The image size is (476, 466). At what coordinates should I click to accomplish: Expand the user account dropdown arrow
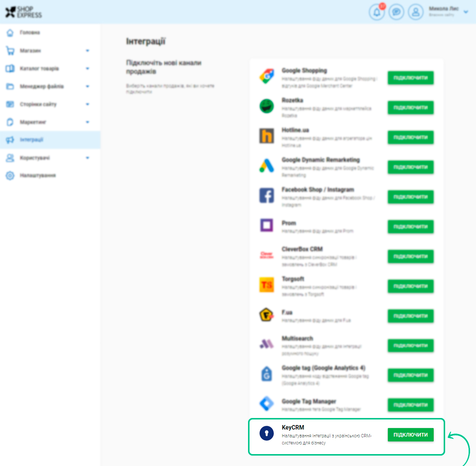point(466,12)
